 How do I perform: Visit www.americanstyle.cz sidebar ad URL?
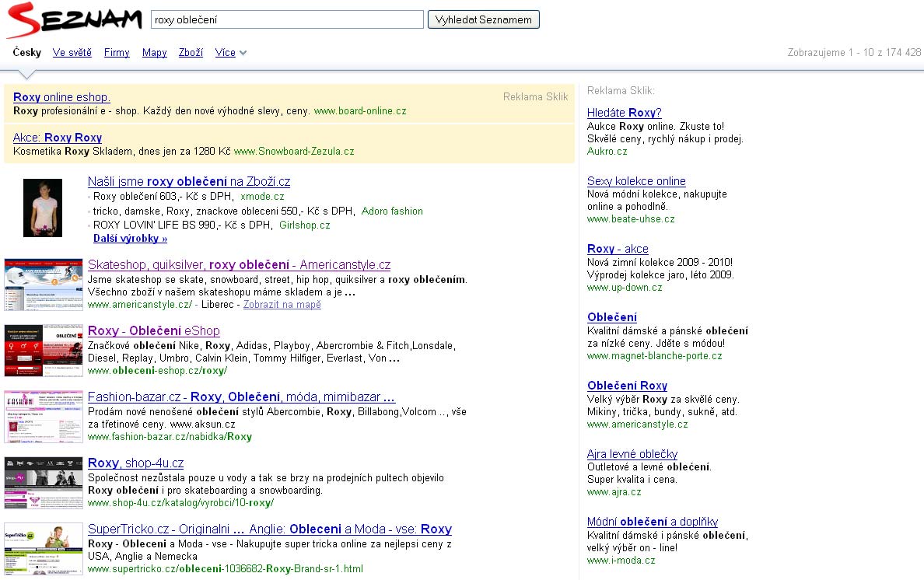click(x=638, y=424)
